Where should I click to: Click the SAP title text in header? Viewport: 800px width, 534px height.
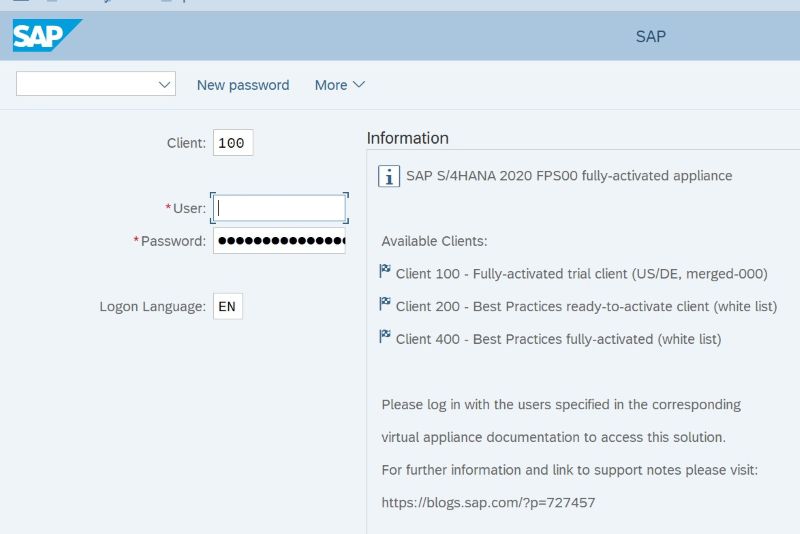tap(651, 37)
